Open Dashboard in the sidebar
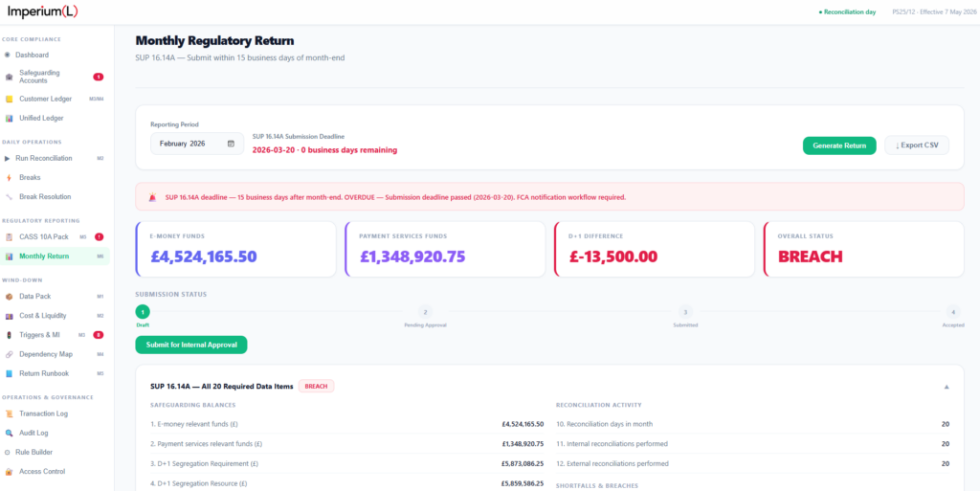Image resolution: width=980 pixels, height=491 pixels. tap(55, 55)
